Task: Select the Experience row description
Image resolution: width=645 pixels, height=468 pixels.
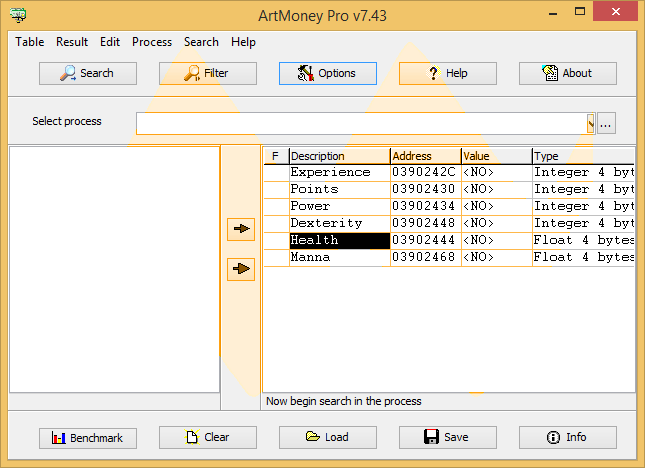Action: click(x=340, y=172)
